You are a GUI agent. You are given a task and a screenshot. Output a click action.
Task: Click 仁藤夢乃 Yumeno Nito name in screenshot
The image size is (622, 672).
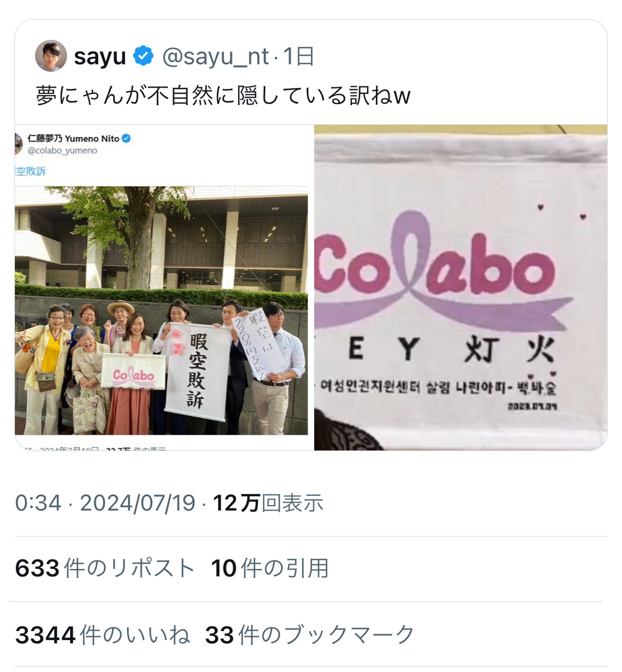[x=73, y=138]
